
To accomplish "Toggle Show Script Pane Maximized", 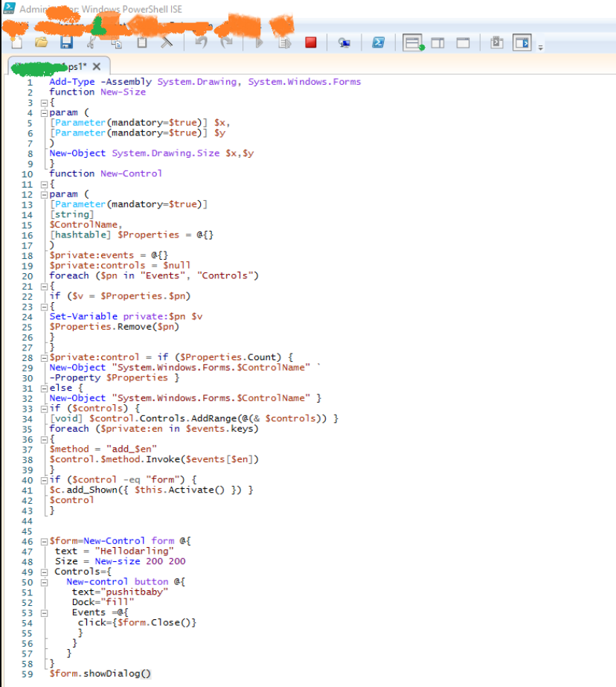I will tap(464, 42).
